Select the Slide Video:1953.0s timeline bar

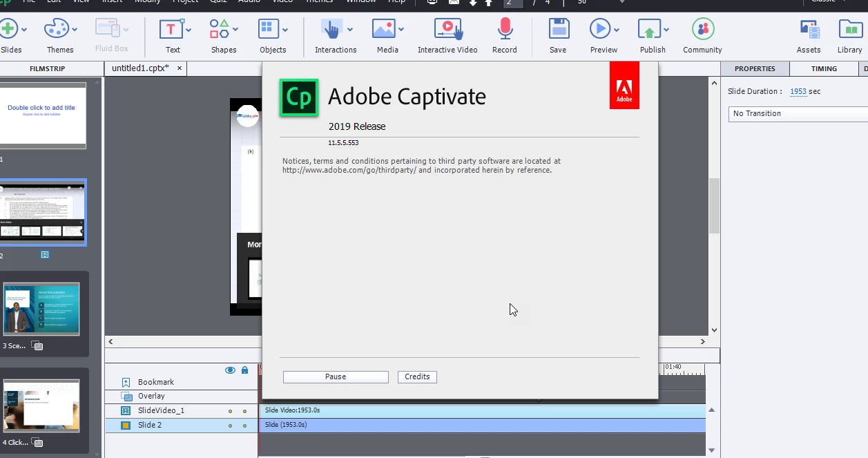(x=482, y=410)
